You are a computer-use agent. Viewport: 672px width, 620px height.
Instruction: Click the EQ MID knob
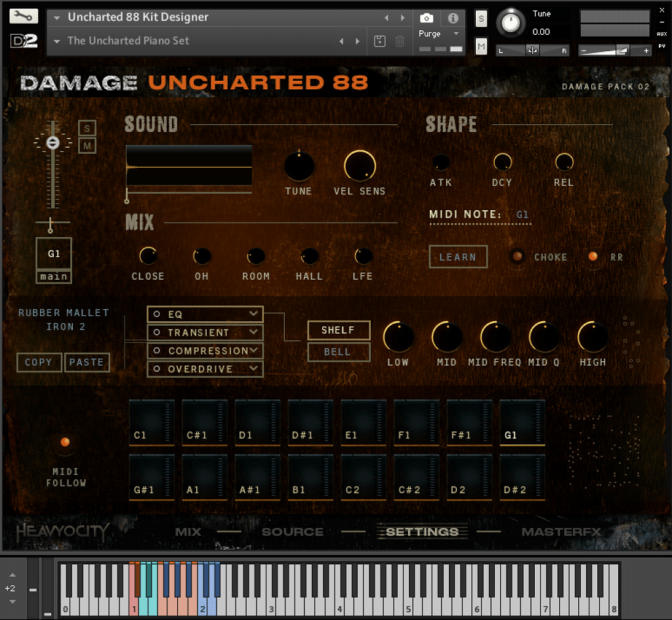[x=447, y=337]
